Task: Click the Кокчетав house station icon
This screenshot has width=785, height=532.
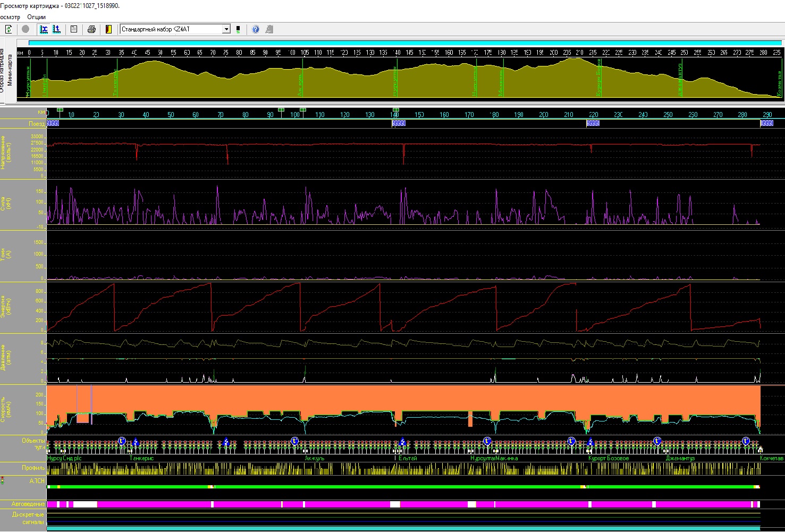Action: point(760,450)
